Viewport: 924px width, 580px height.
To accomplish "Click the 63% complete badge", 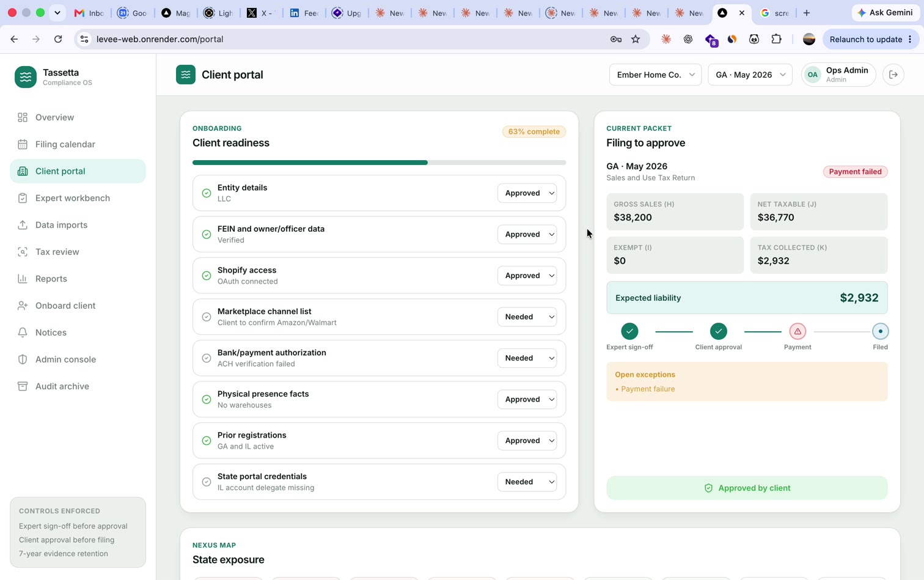I will 534,131.
